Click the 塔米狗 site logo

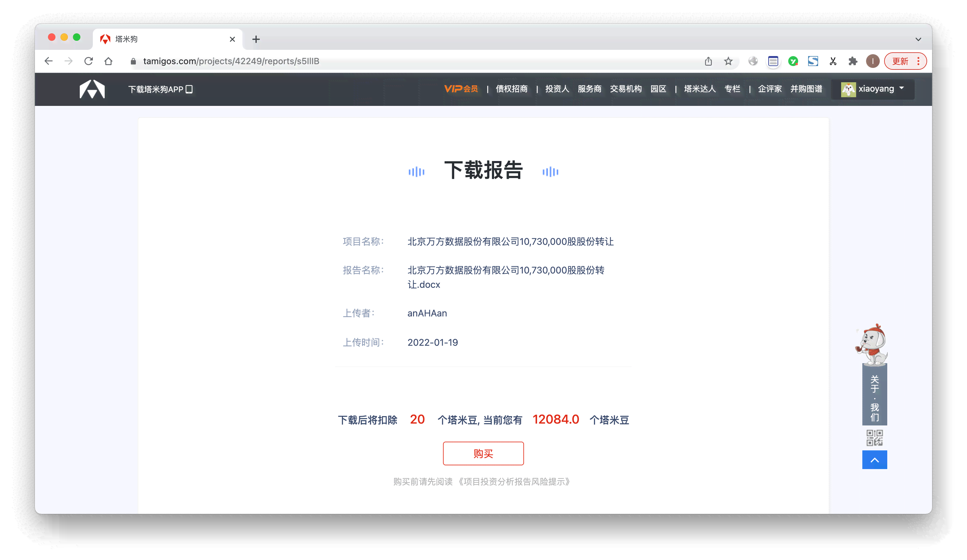pyautogui.click(x=92, y=89)
